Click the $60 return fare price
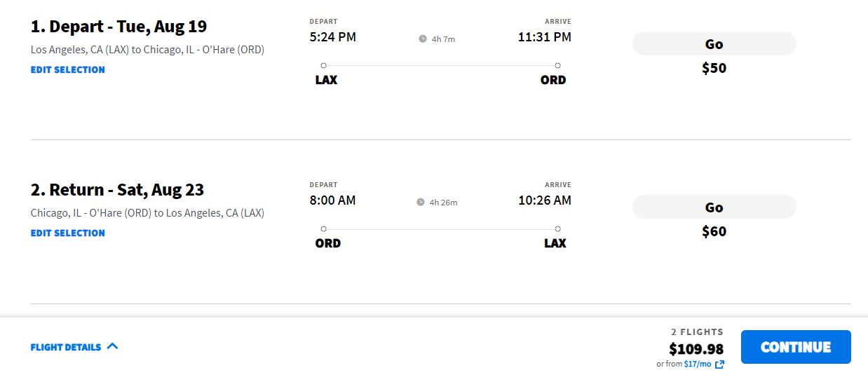The height and width of the screenshot is (382, 868). pyautogui.click(x=714, y=232)
